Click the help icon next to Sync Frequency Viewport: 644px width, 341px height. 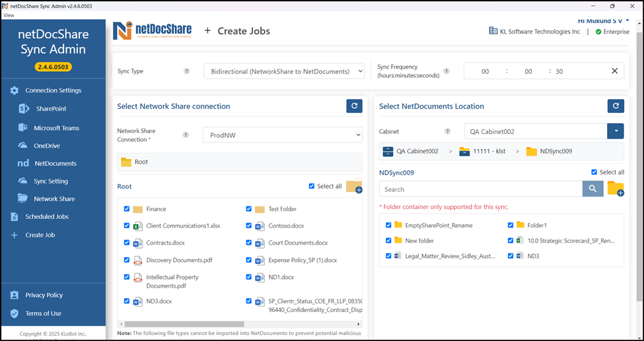(447, 71)
